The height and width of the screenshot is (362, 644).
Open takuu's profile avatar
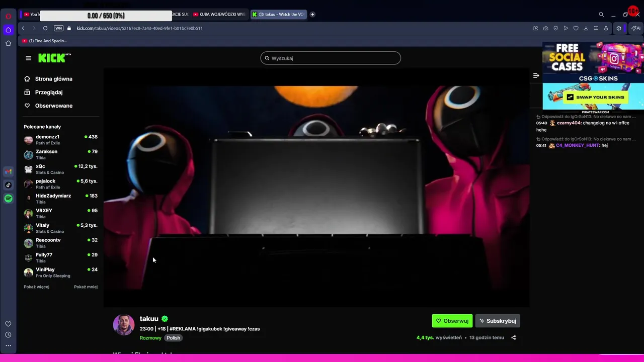pos(123,325)
